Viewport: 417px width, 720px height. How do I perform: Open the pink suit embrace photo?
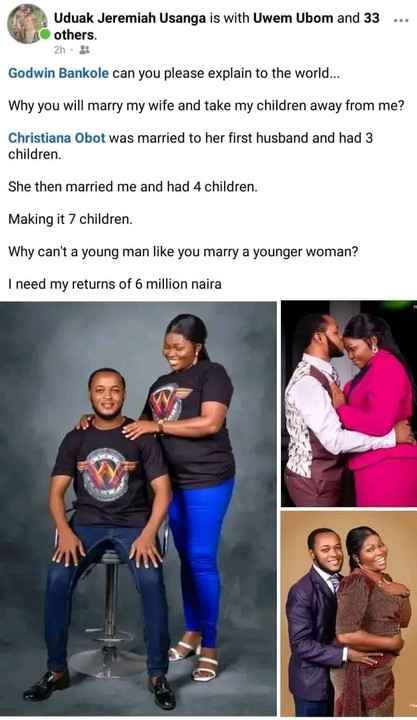click(349, 404)
